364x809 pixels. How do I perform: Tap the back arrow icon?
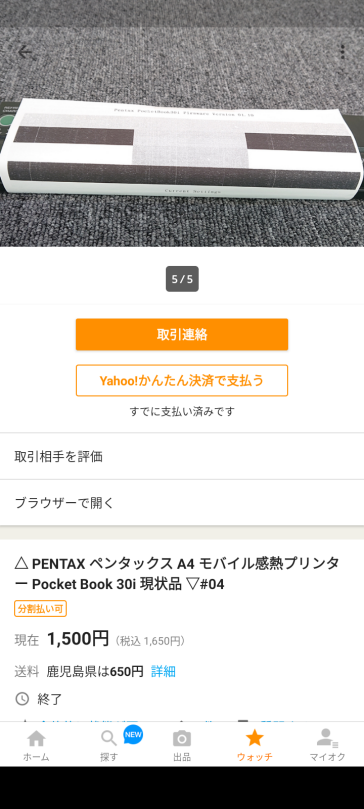pyautogui.click(x=24, y=52)
